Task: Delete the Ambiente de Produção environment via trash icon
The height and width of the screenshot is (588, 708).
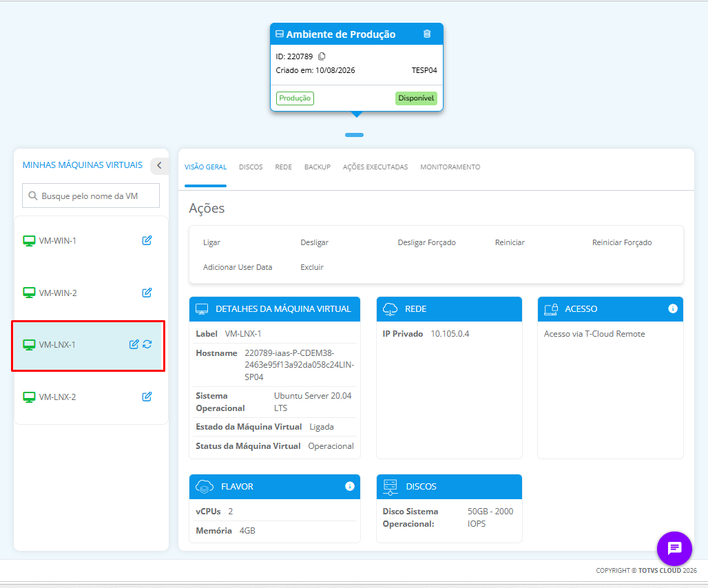Action: 427,34
